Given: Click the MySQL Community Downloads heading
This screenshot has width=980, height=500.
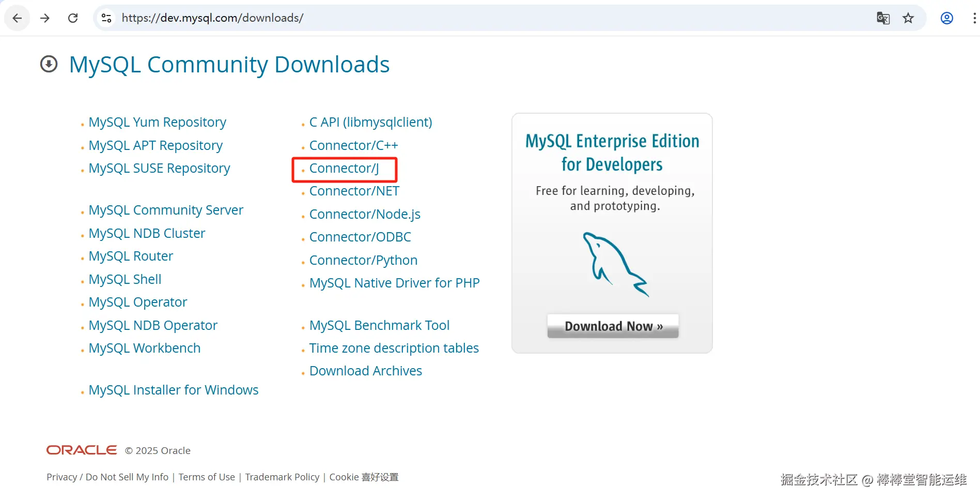Looking at the screenshot, I should (229, 65).
